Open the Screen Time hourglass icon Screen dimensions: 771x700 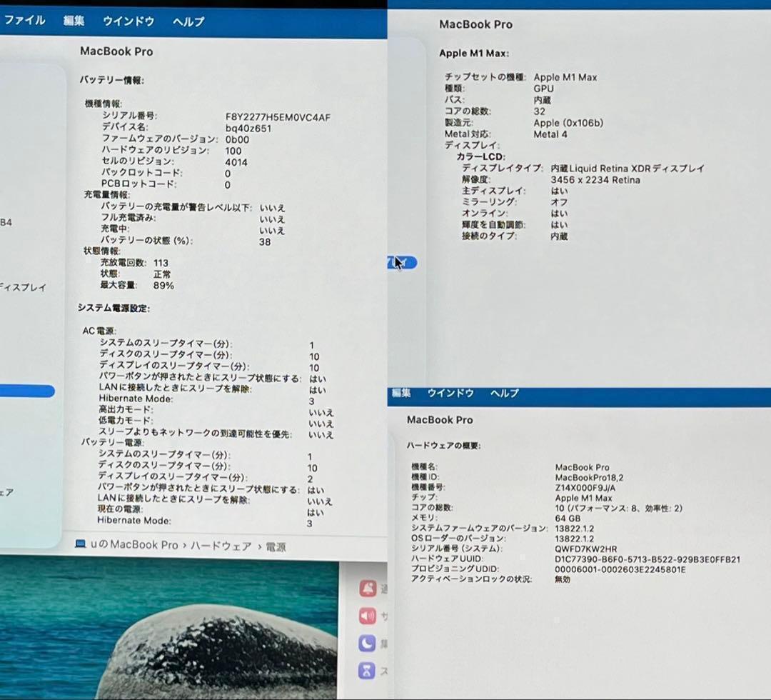point(368,670)
